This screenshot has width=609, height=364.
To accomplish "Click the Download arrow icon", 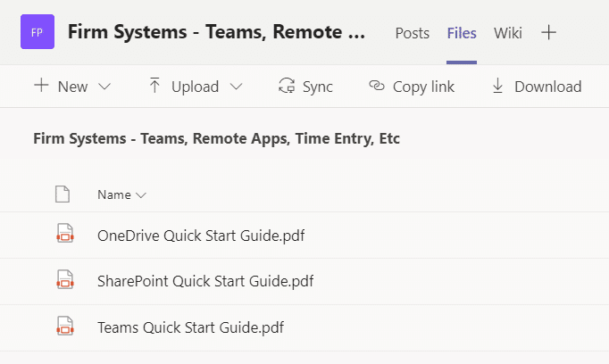I will [497, 86].
